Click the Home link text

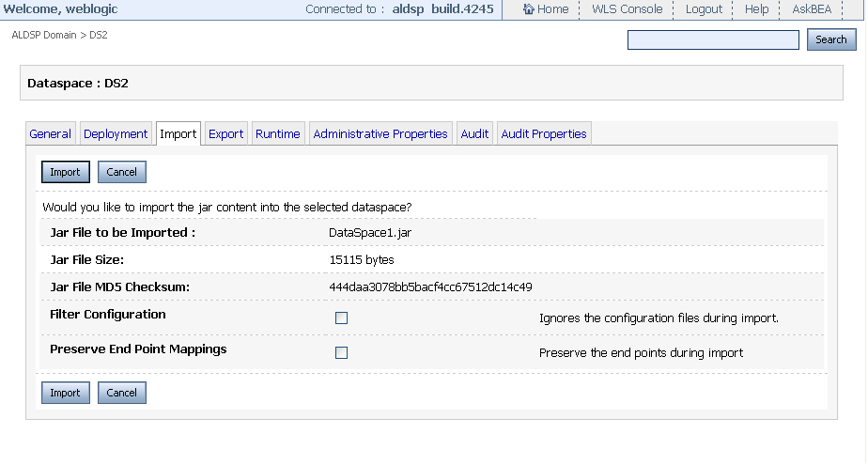pyautogui.click(x=552, y=8)
